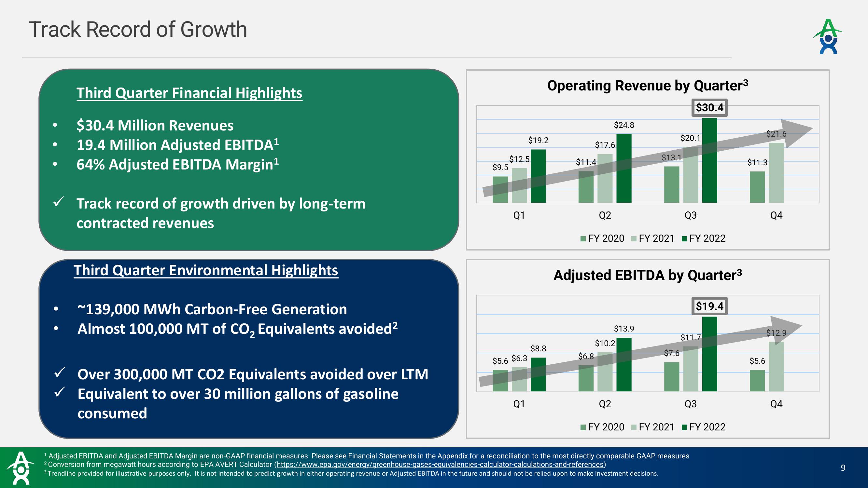868x488 pixels.
Task: Click the FY 2020 legend swatch in the Adjusted EBITDA chart
Action: click(x=583, y=427)
